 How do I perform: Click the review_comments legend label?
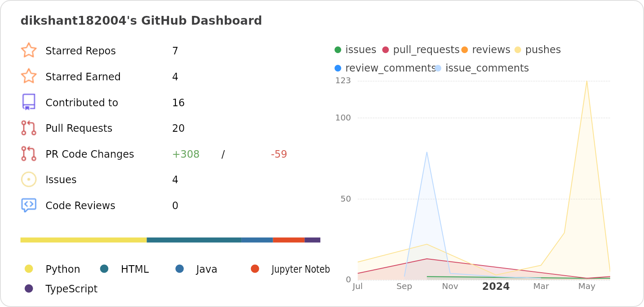coord(390,68)
